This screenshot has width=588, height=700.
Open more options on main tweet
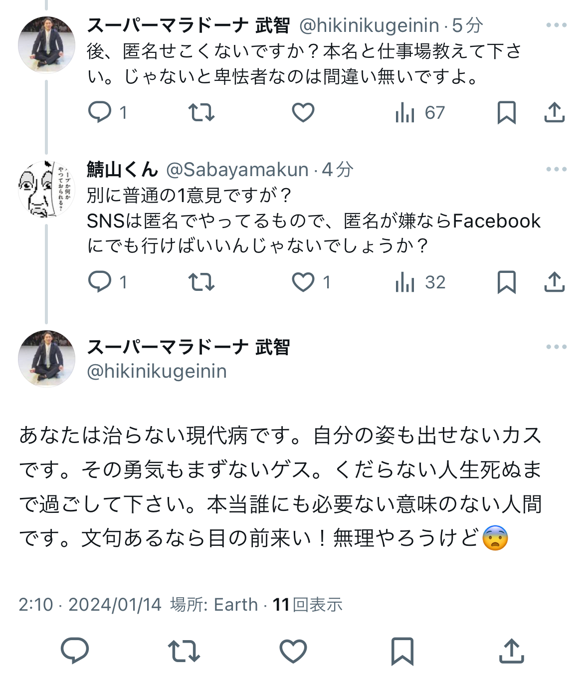pyautogui.click(x=556, y=347)
